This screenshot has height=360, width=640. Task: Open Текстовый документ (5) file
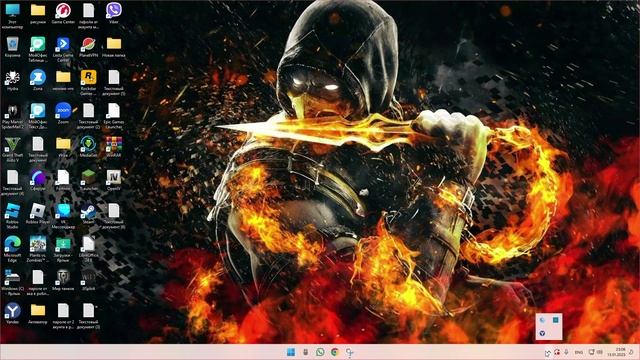pos(113,82)
